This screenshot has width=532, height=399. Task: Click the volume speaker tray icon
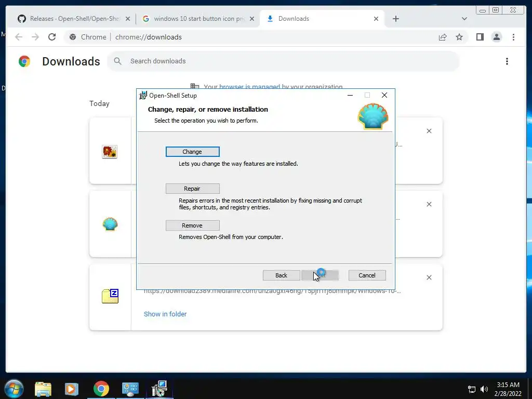(x=484, y=389)
